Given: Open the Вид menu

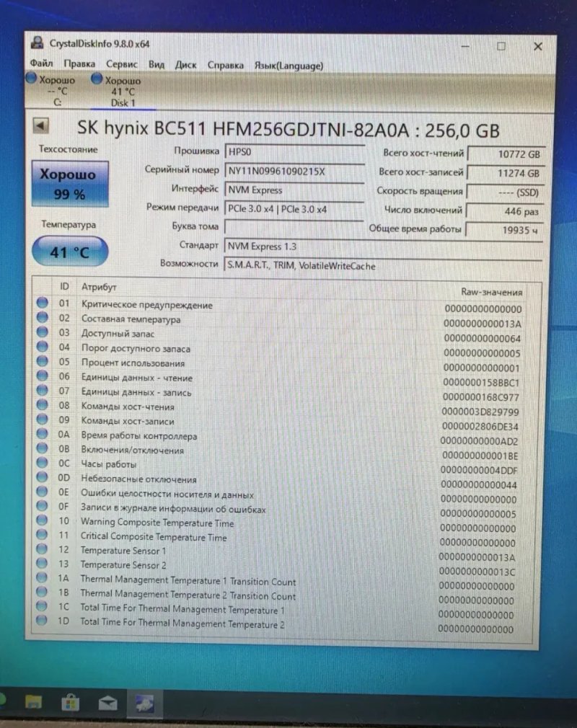Looking at the screenshot, I should pos(157,65).
